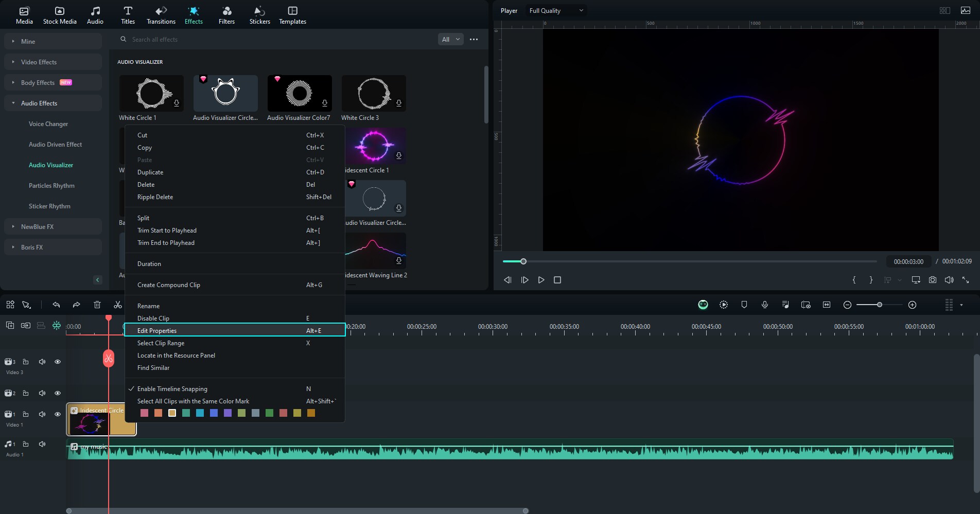Expand the Video Effects category

[39, 62]
